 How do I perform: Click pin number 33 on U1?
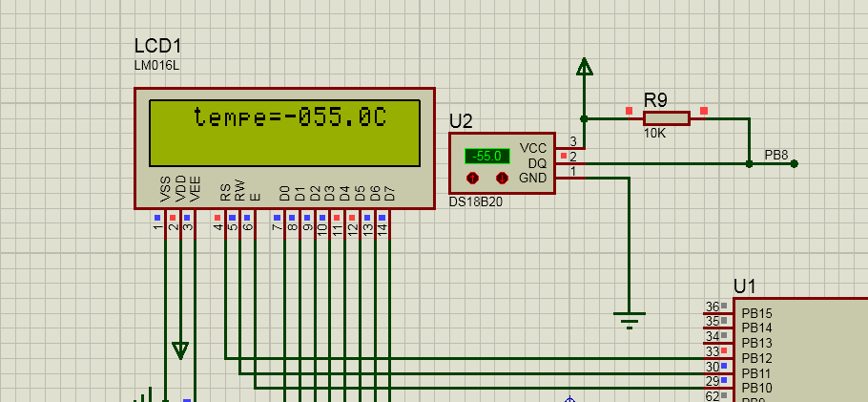713,351
